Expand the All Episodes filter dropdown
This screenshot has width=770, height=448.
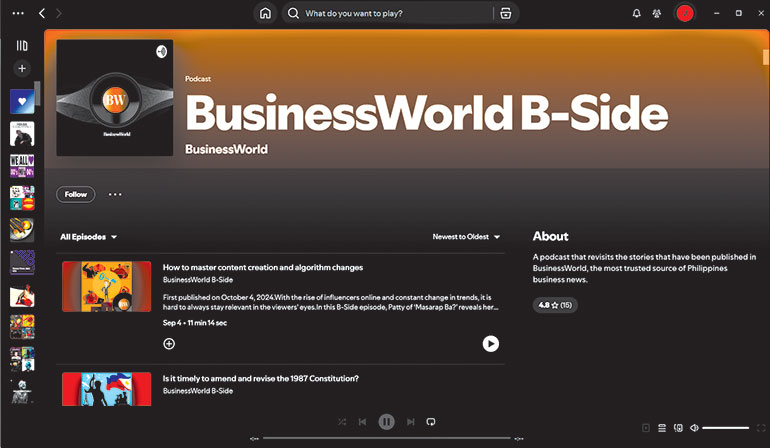pos(89,237)
